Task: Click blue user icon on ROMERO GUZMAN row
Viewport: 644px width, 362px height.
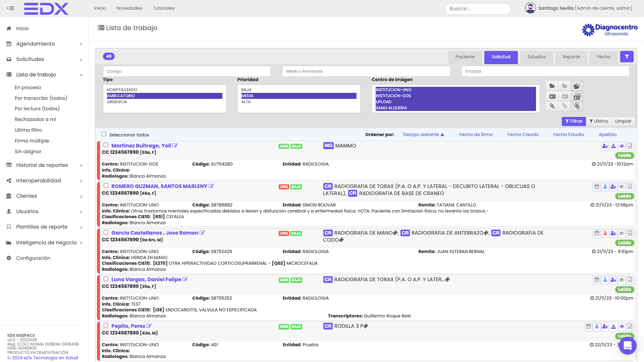Action: click(605, 187)
